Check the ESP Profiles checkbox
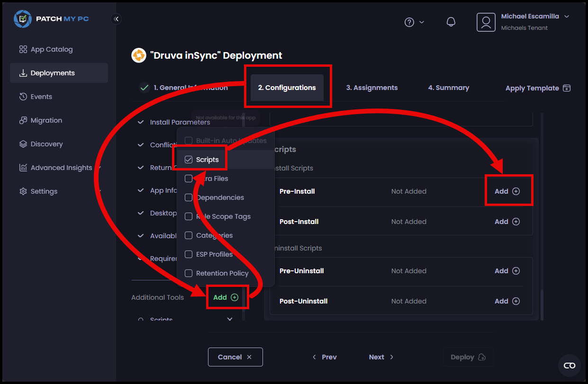588x384 pixels. point(189,254)
